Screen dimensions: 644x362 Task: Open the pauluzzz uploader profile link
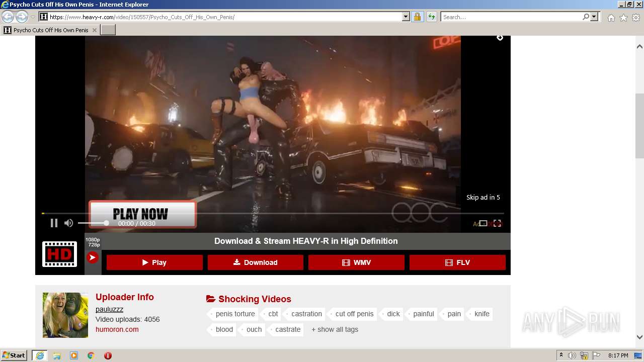click(x=109, y=309)
